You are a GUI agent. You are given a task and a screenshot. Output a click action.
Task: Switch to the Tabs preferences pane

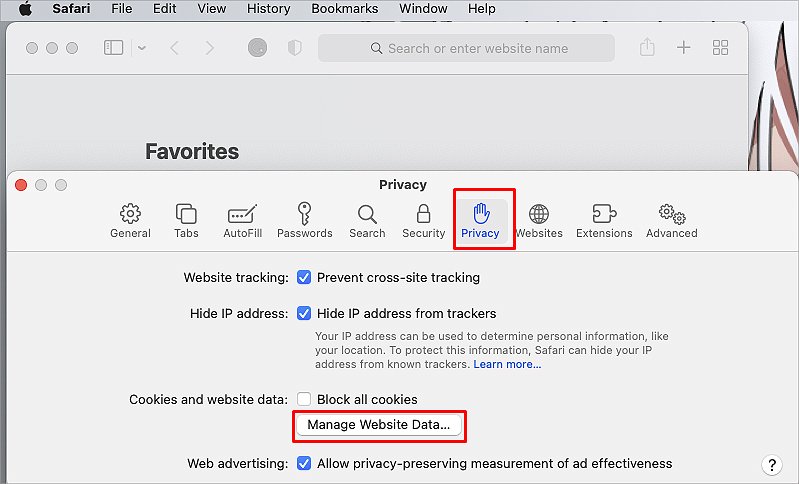coord(186,221)
